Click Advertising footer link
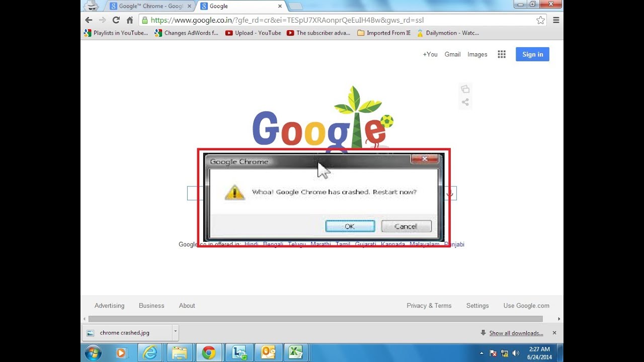 pyautogui.click(x=109, y=306)
